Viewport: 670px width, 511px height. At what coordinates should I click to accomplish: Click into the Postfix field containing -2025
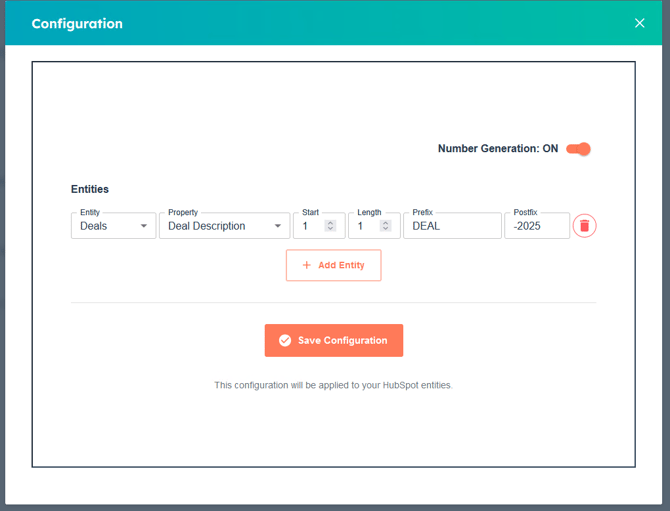(x=537, y=226)
